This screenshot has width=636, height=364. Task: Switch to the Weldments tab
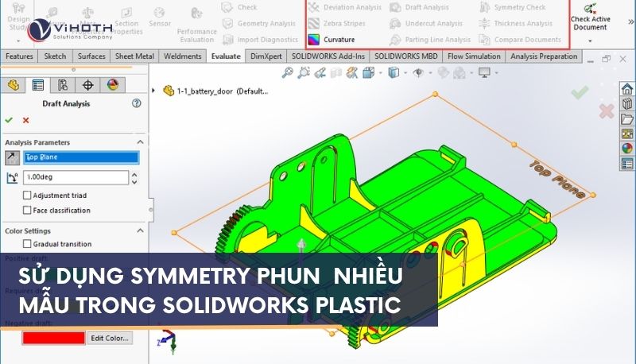183,56
